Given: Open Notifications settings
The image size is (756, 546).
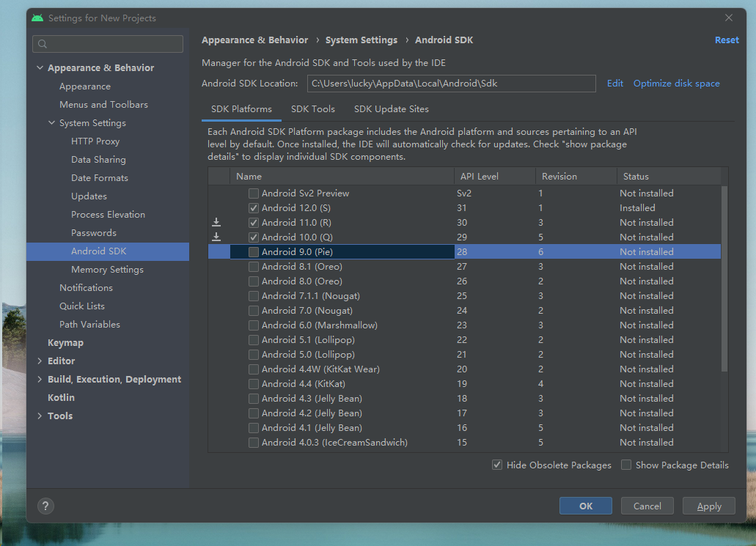Looking at the screenshot, I should coord(86,288).
